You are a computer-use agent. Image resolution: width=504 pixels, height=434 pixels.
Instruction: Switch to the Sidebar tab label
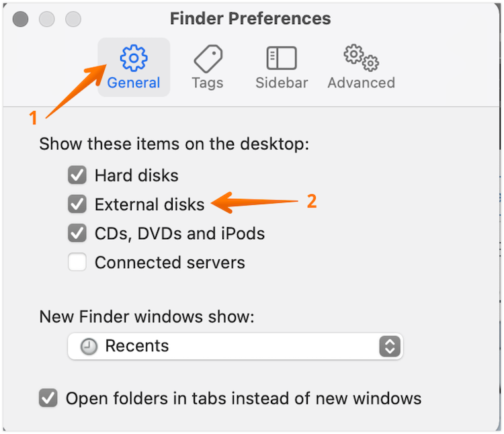[x=282, y=83]
